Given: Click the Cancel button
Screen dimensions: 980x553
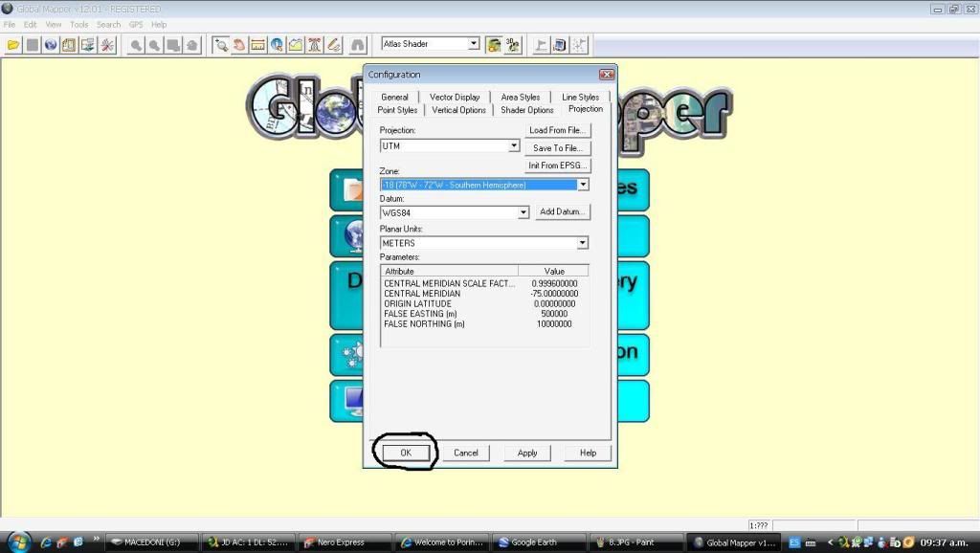Looking at the screenshot, I should [466, 453].
